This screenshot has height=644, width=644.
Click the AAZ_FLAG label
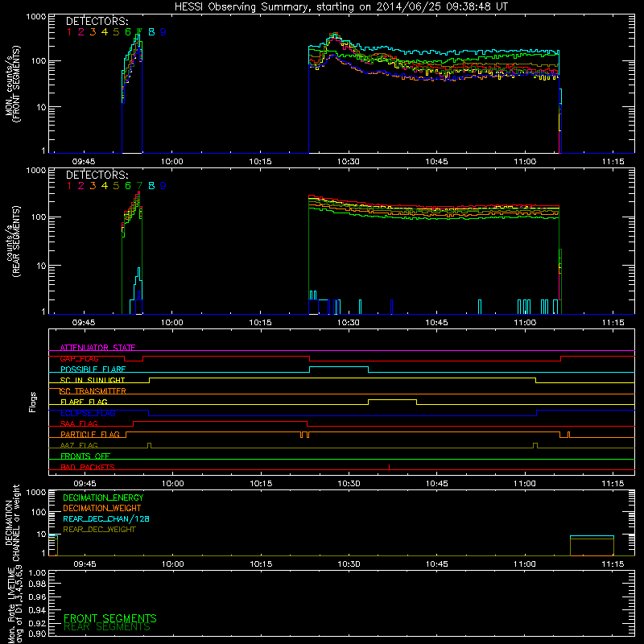79,445
